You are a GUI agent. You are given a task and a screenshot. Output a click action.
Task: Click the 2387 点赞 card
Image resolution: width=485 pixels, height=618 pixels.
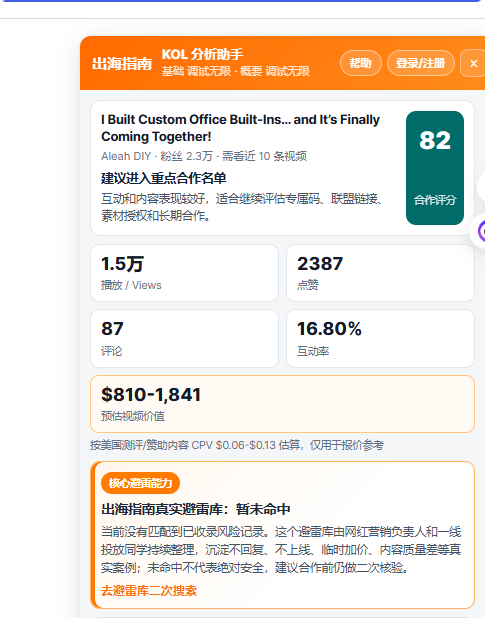click(380, 273)
